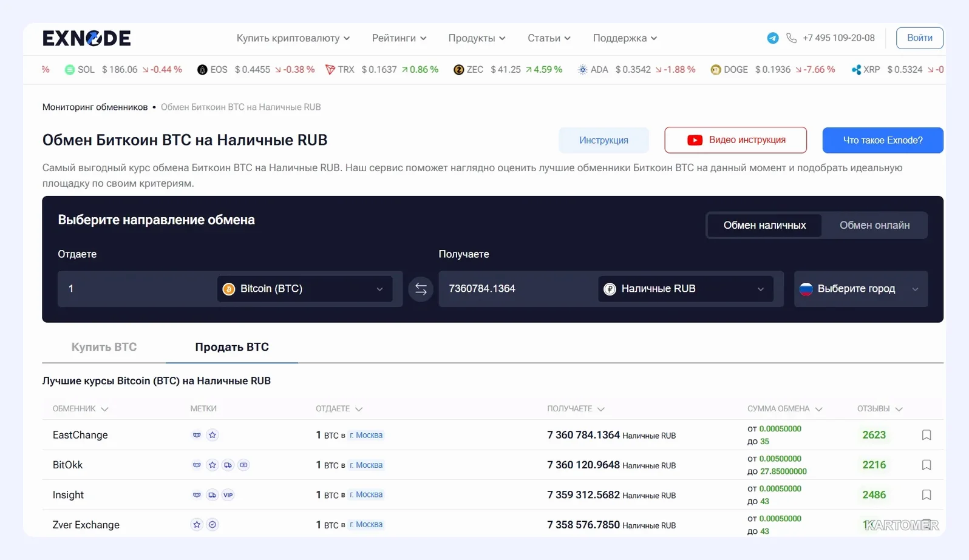Click the Войти login button
Viewport: 969px width, 560px height.
click(x=919, y=38)
